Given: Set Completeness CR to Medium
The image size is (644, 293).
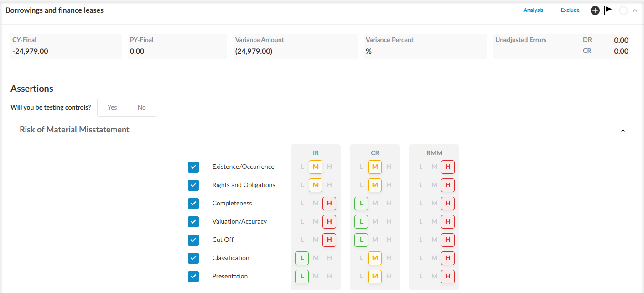Looking at the screenshot, I should click(x=375, y=204).
